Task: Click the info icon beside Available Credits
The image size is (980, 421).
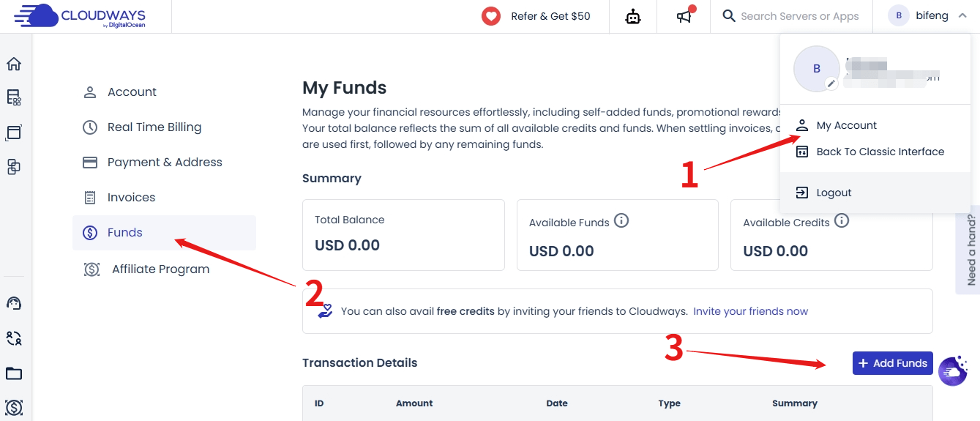Action: click(842, 220)
